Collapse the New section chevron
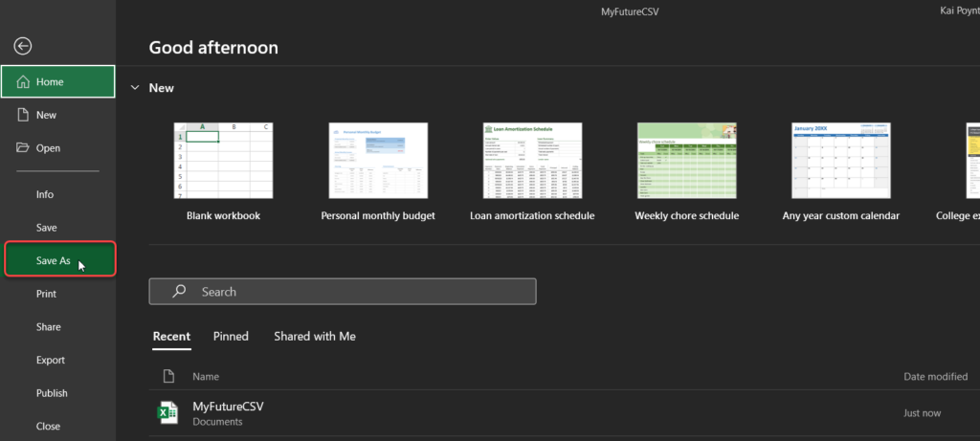 point(135,88)
